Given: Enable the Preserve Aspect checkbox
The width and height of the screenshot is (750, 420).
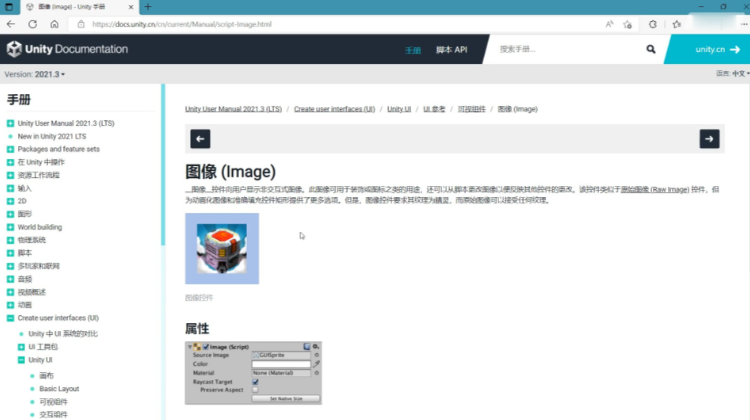Looking at the screenshot, I should 256,389.
